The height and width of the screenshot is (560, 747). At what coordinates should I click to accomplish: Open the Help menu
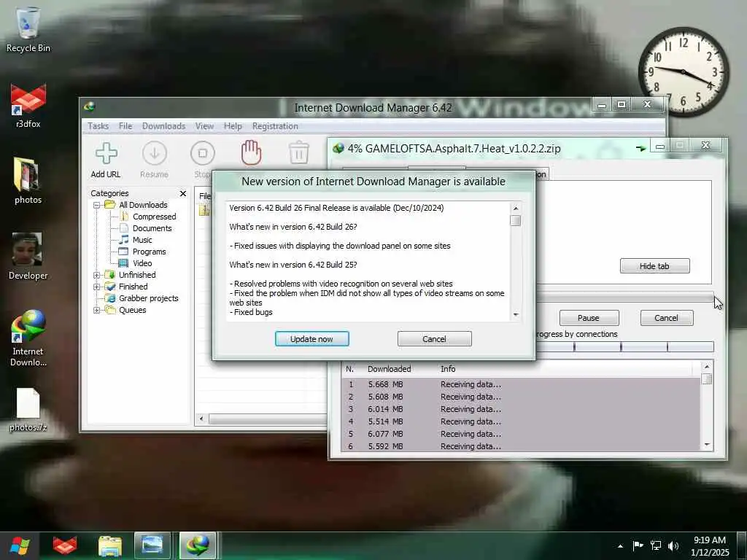coord(233,126)
